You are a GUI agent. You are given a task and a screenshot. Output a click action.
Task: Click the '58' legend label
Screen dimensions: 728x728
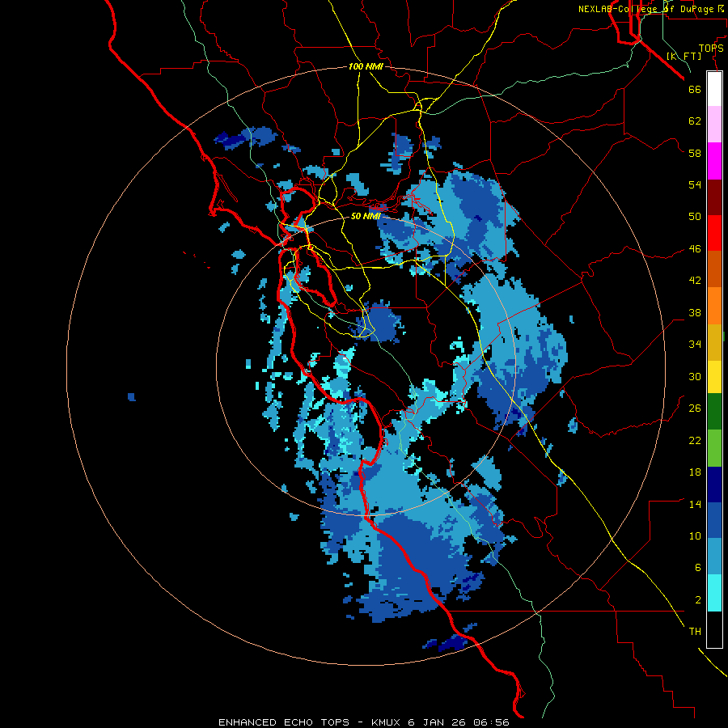[695, 153]
